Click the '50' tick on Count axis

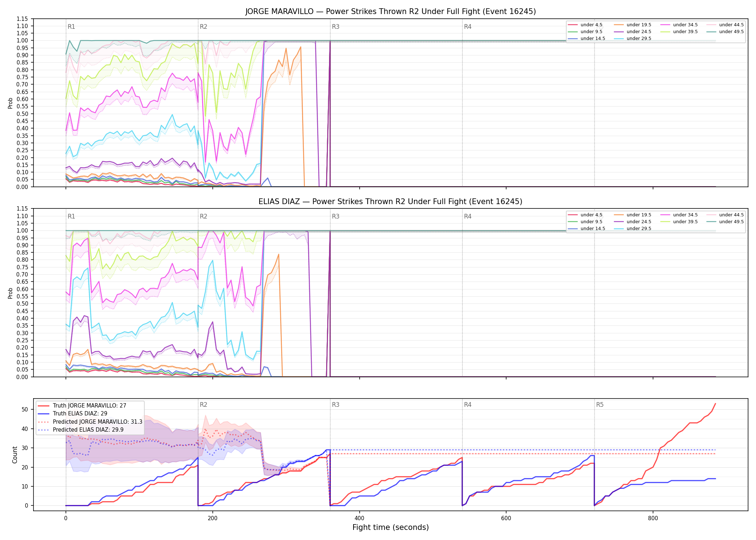25,409
